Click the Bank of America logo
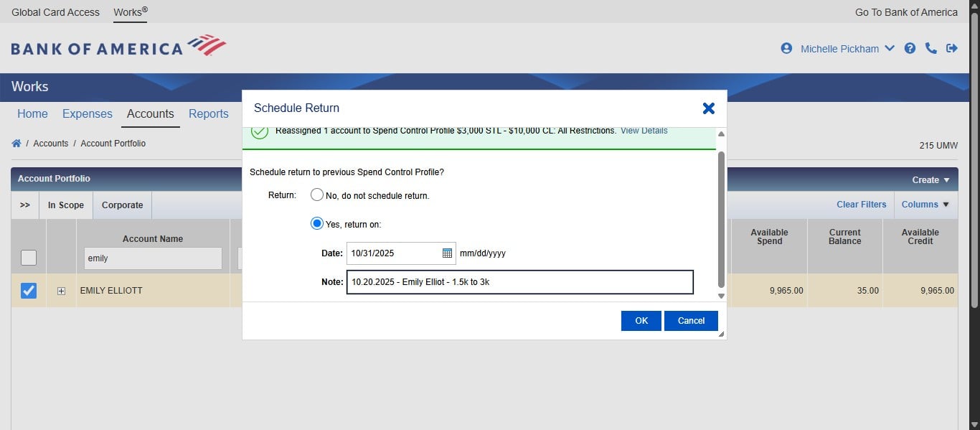Viewport: 980px width, 430px height. tap(118, 48)
